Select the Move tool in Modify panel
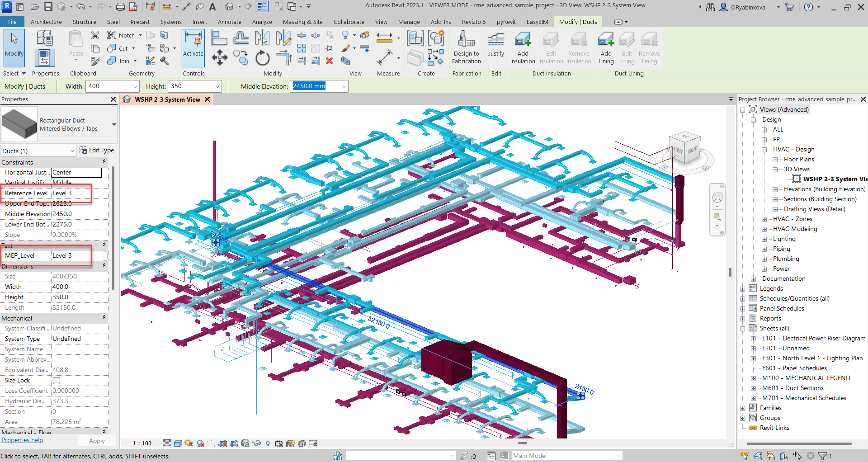 click(x=220, y=58)
